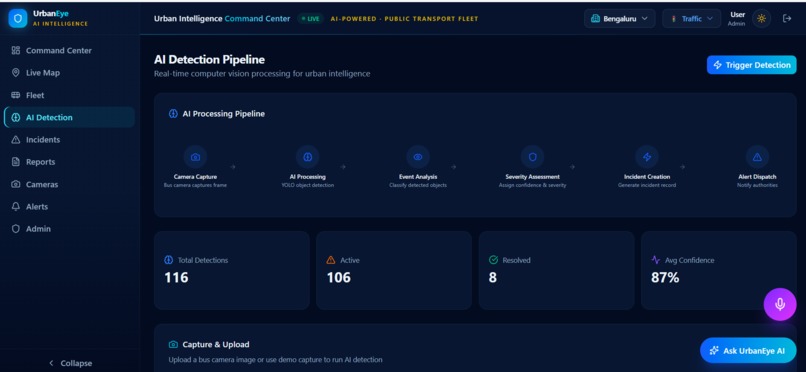Click the Fleet bus icon
The image size is (806, 372).
[x=15, y=95]
